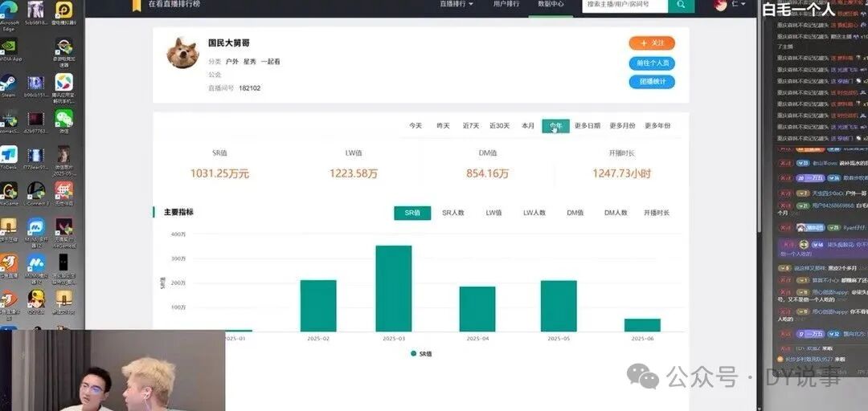
Task: Switch the chart to LW人数 tab
Action: tap(534, 213)
